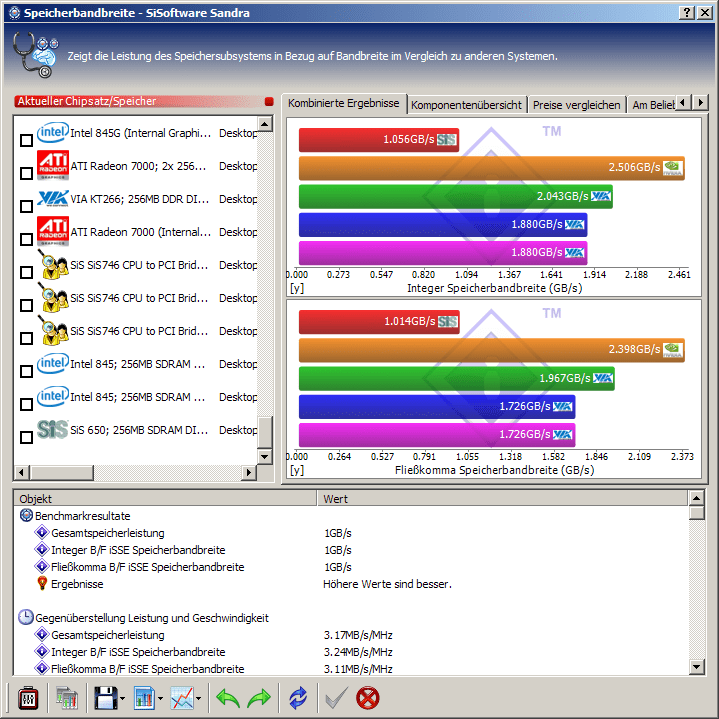The height and width of the screenshot is (719, 719).
Task: Open the dropdown arrow next to save icon
Action: click(122, 698)
